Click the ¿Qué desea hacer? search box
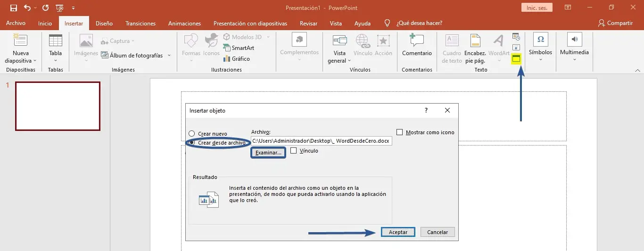644x251 pixels. click(419, 23)
